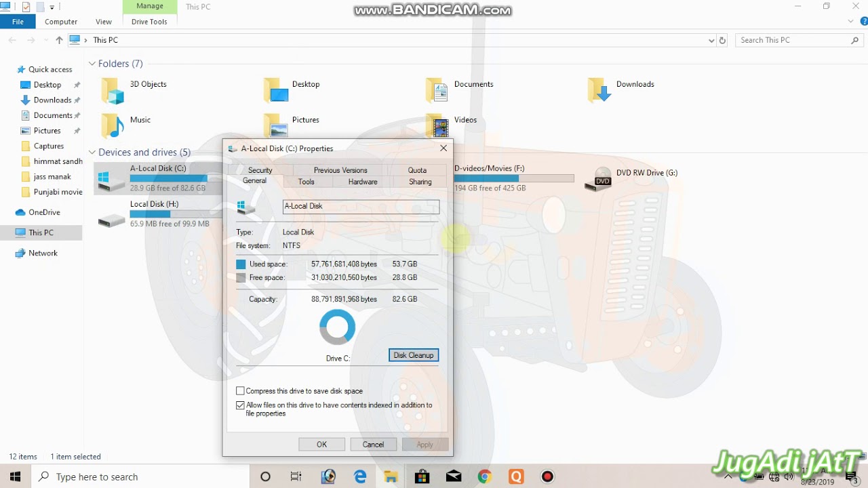The image size is (868, 488).
Task: Select Captures in the navigation pane
Action: click(x=49, y=146)
